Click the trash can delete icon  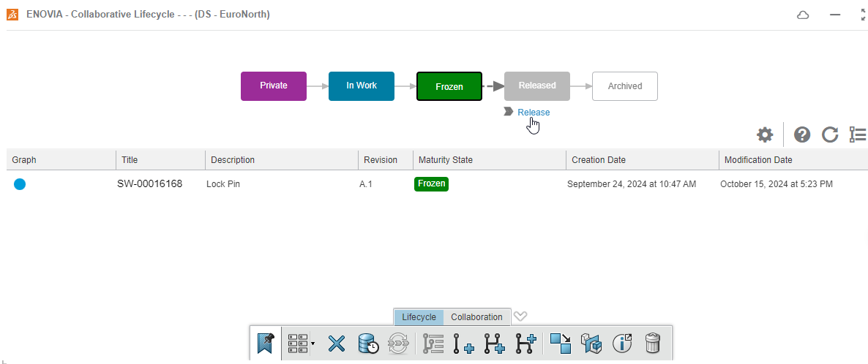click(x=653, y=343)
